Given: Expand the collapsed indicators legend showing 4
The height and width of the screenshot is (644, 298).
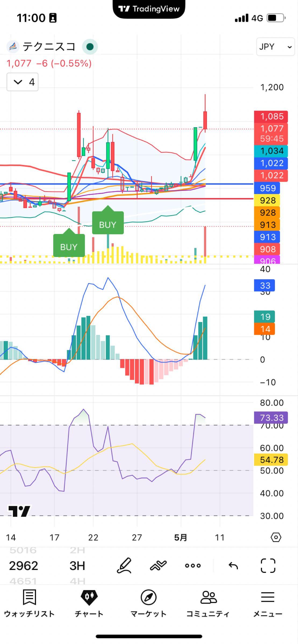Looking at the screenshot, I should [23, 82].
